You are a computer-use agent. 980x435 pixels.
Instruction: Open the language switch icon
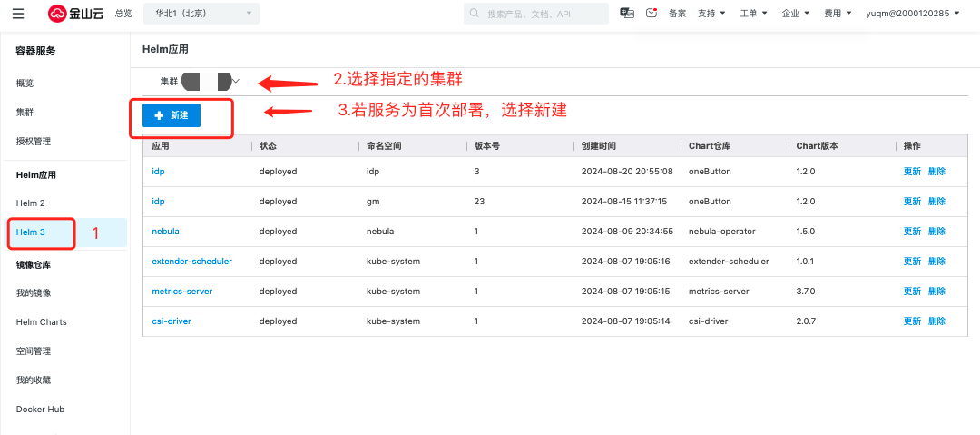click(626, 14)
